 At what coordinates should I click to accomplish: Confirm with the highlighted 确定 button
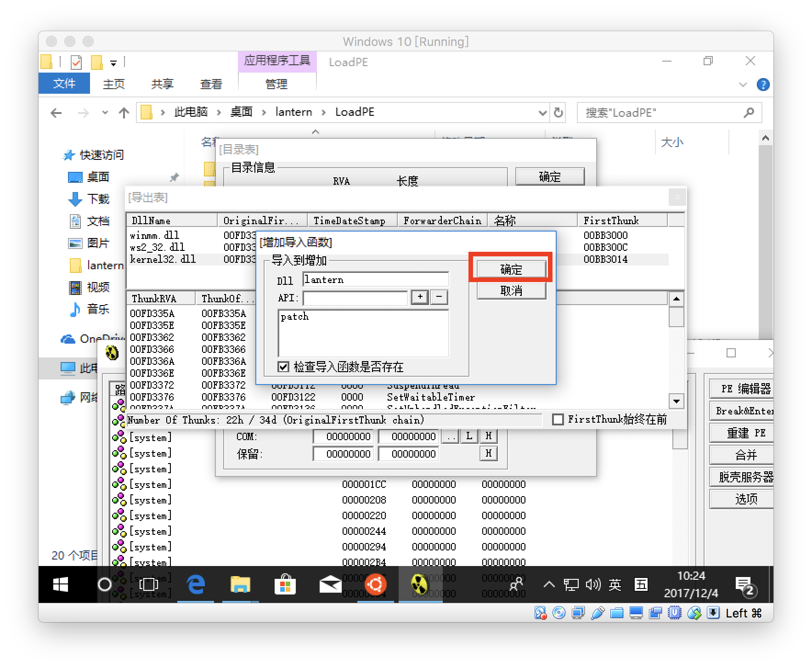click(x=511, y=269)
